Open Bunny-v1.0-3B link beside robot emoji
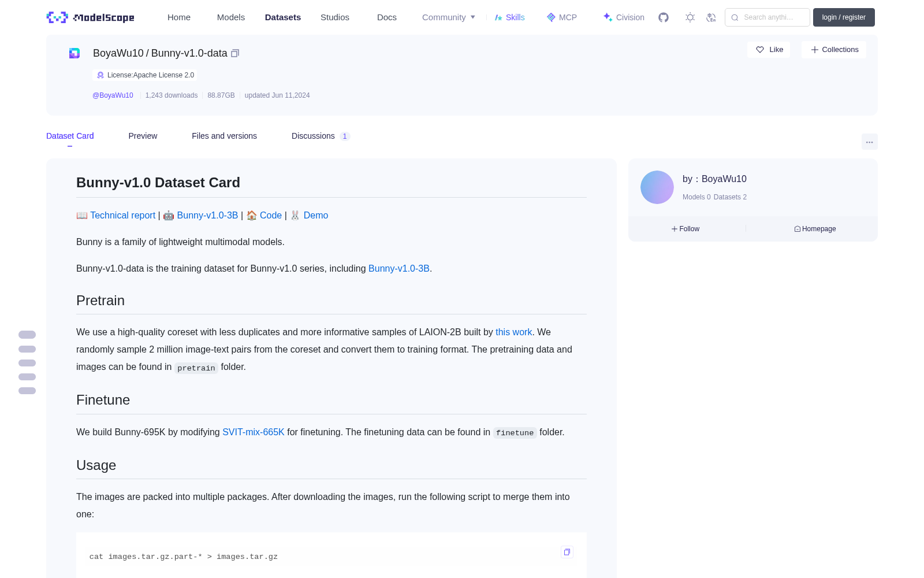 pos(207,215)
